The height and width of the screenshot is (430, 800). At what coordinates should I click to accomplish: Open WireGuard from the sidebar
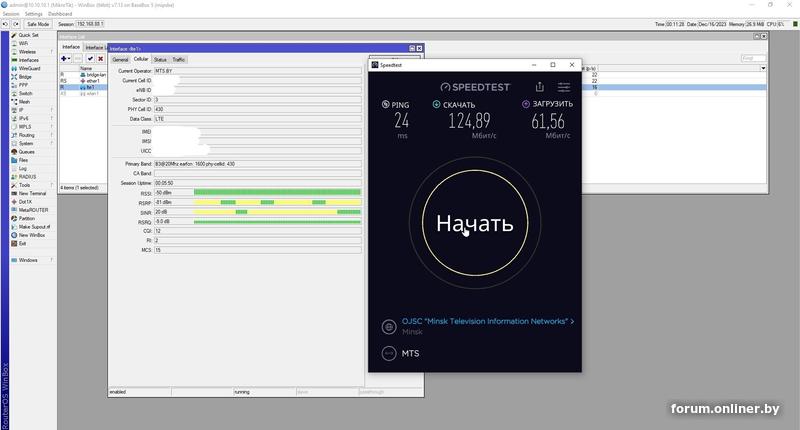(27, 68)
